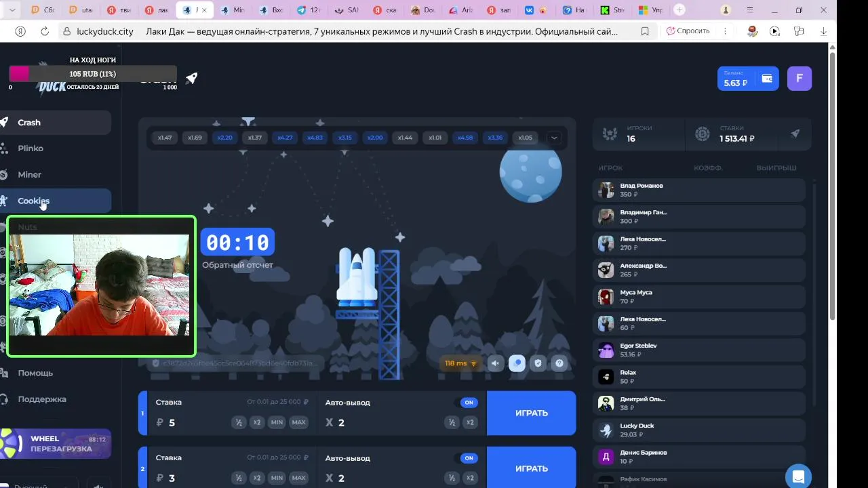Open Lucky Duck player row
This screenshot has height=488, width=868.
(x=699, y=430)
